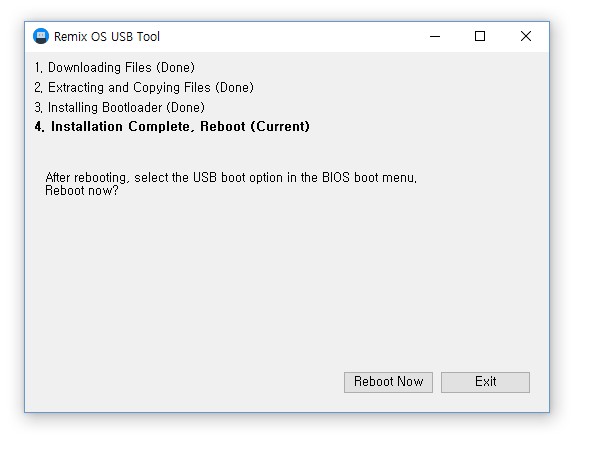Click the "BIOS boot menu" words in message
606x456 pixels.
[367, 178]
